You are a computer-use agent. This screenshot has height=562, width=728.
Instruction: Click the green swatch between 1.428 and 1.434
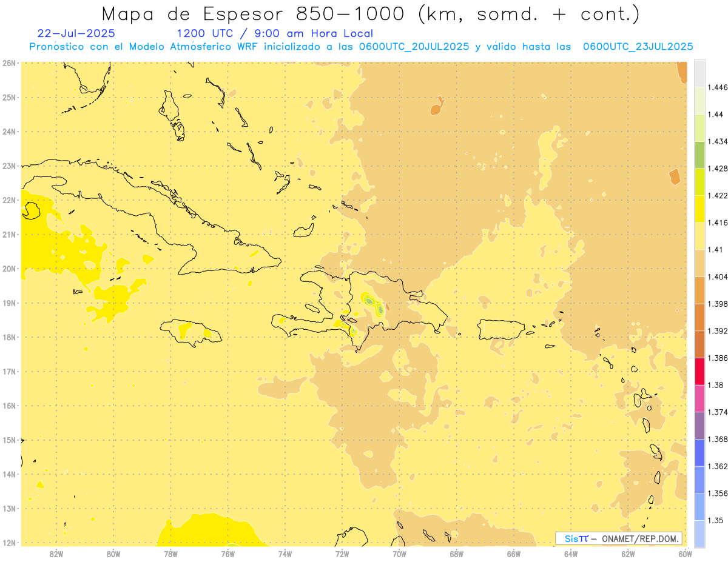tap(699, 155)
